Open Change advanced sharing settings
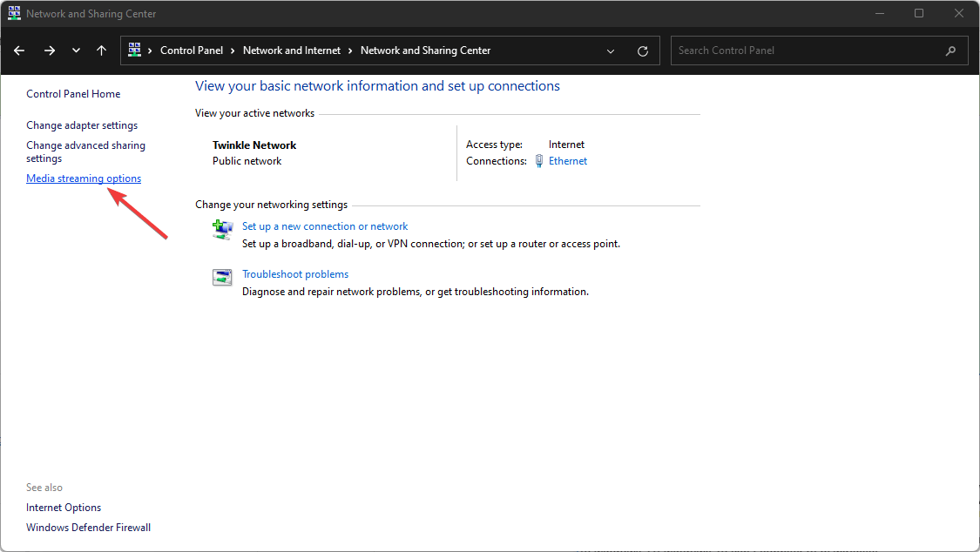The width and height of the screenshot is (980, 552). pos(85,151)
